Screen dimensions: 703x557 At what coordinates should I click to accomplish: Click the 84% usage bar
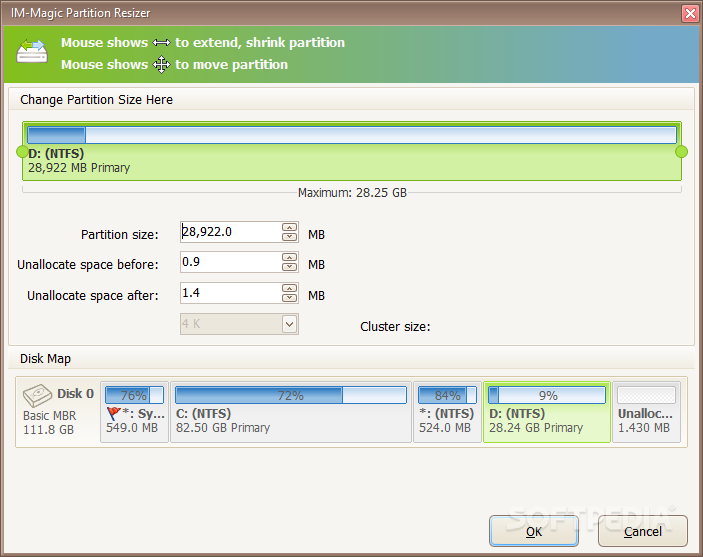(447, 395)
